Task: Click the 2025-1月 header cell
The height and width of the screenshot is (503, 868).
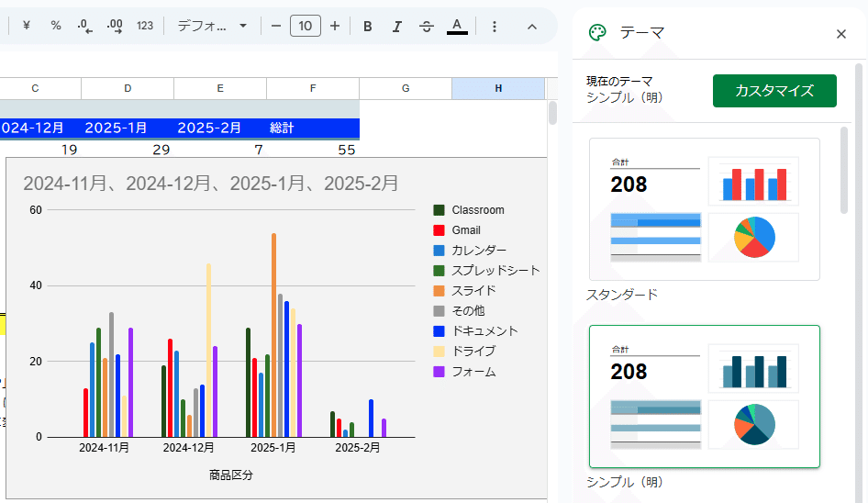Action: [x=128, y=128]
